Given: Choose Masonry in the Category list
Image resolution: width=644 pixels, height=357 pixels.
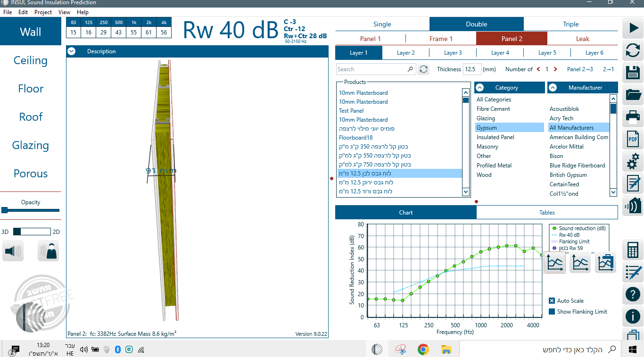Looking at the screenshot, I should tap(487, 147).
